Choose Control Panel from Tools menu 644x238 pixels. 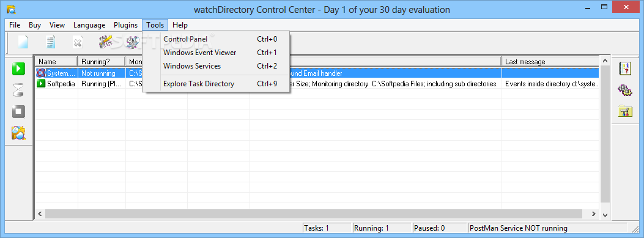click(x=216, y=39)
